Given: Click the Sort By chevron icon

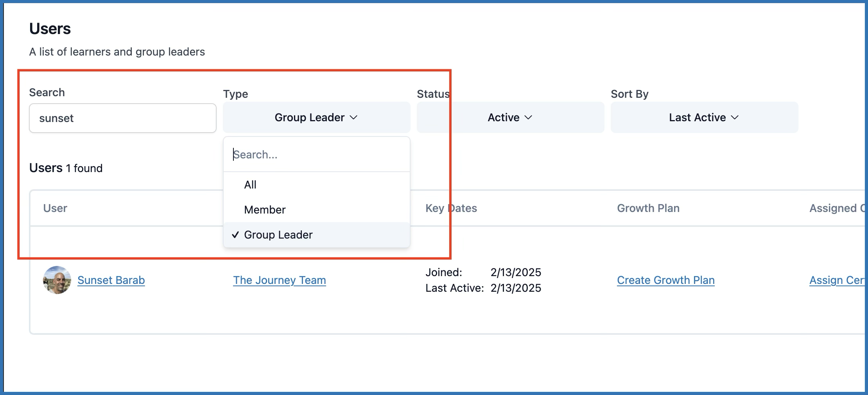Looking at the screenshot, I should click(x=735, y=117).
